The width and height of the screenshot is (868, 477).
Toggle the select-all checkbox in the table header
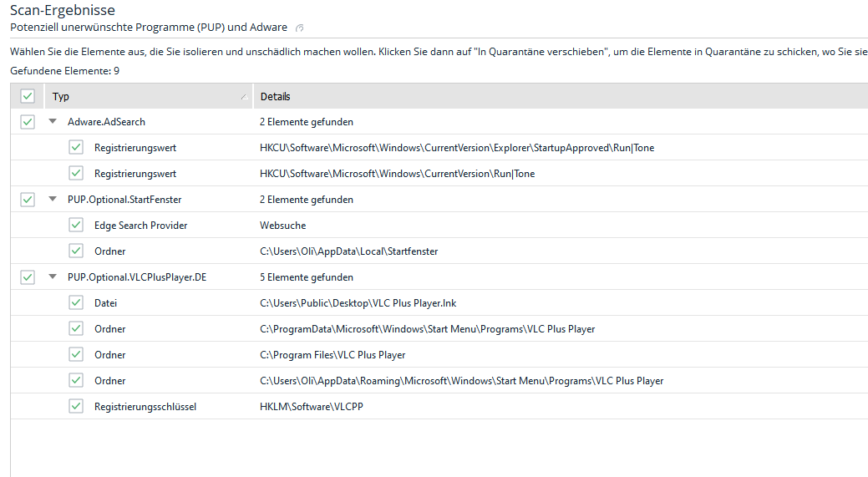(28, 96)
